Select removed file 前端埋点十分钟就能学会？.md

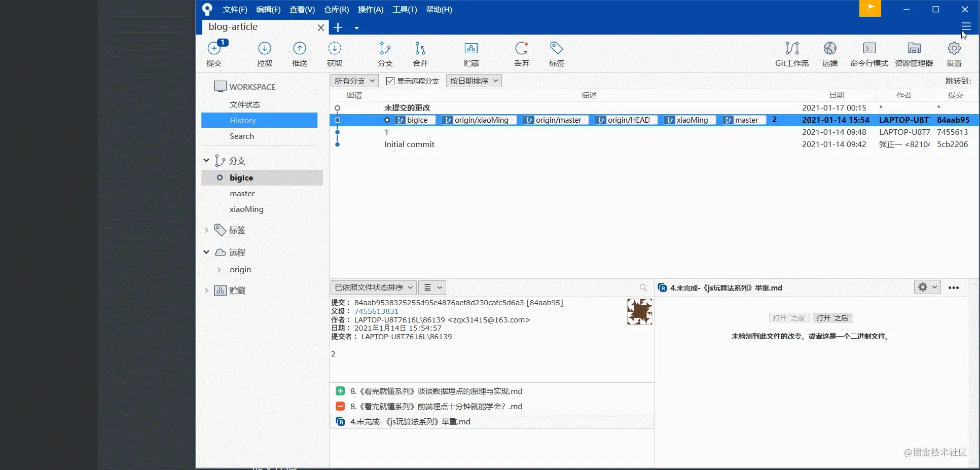click(x=492, y=407)
